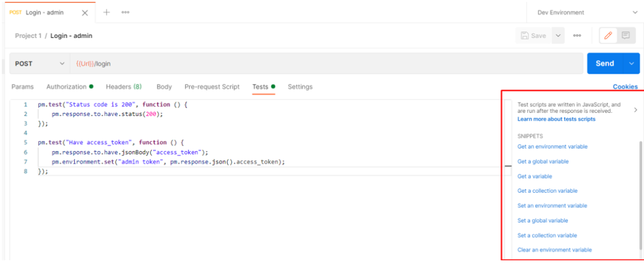Click the request URL input field

(327, 64)
